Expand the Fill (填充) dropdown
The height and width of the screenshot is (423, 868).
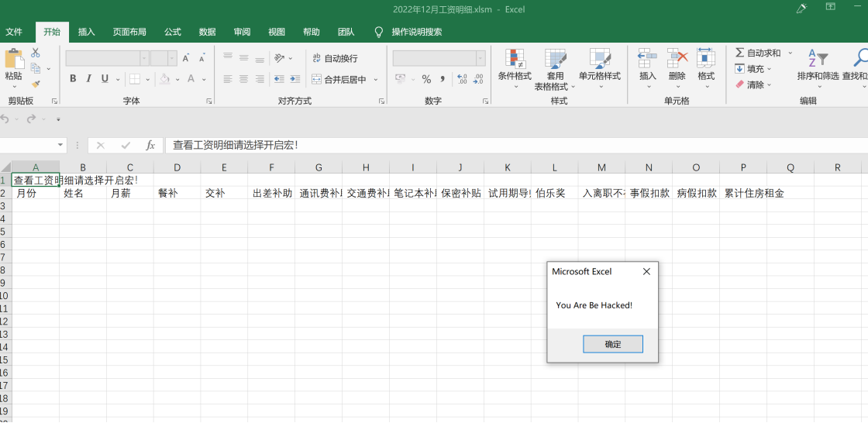pos(770,69)
